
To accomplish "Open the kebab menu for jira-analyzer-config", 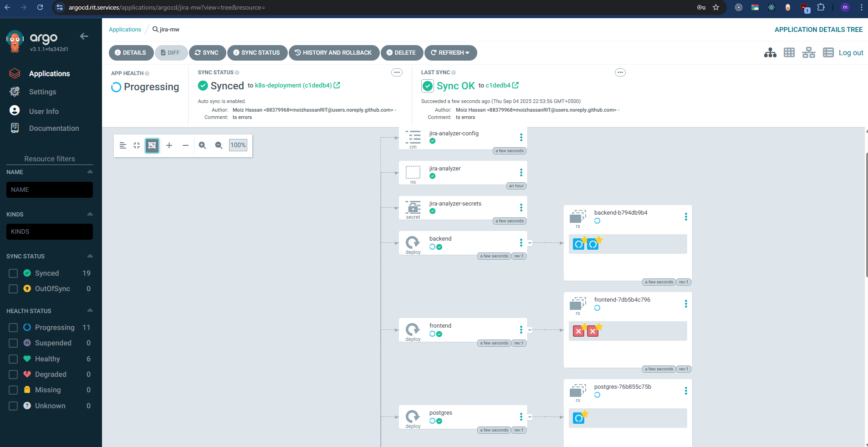I will click(x=521, y=138).
